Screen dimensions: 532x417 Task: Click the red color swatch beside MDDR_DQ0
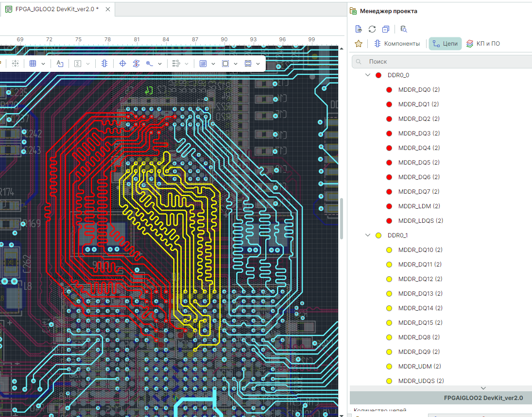tap(389, 90)
